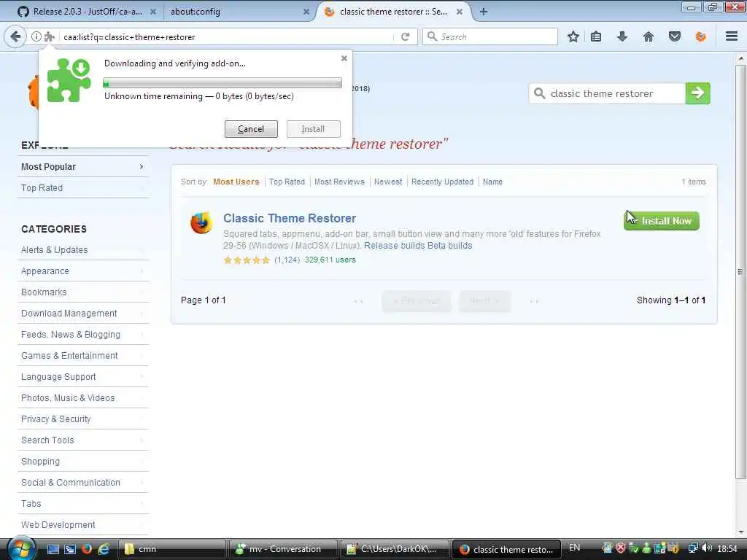The height and width of the screenshot is (560, 747).
Task: Click the Windows Start orb
Action: [21, 548]
